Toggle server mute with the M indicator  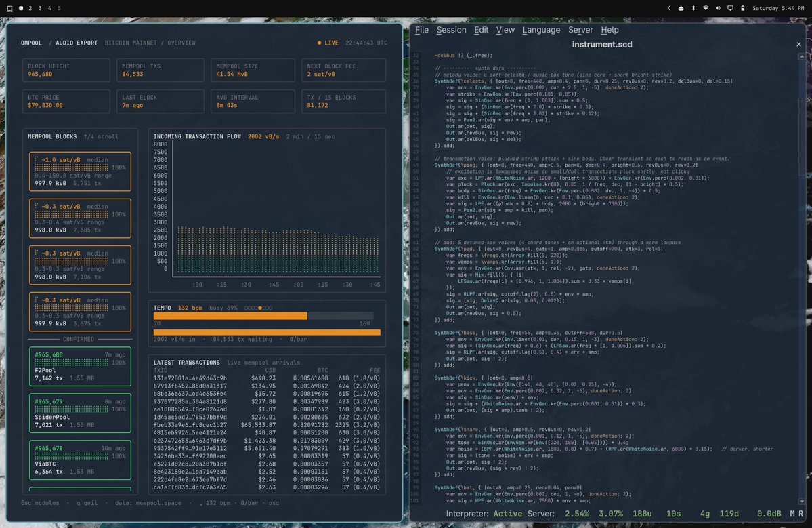(792, 514)
